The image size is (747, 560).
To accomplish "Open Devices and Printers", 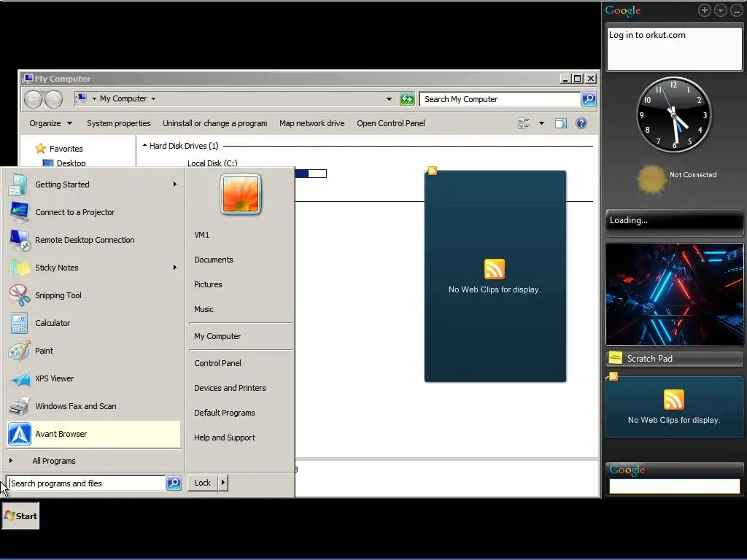I will [x=230, y=388].
